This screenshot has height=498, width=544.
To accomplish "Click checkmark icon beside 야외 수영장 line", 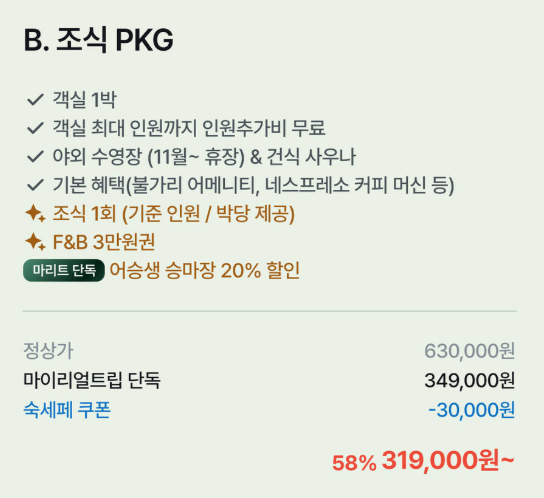I will [x=35, y=157].
